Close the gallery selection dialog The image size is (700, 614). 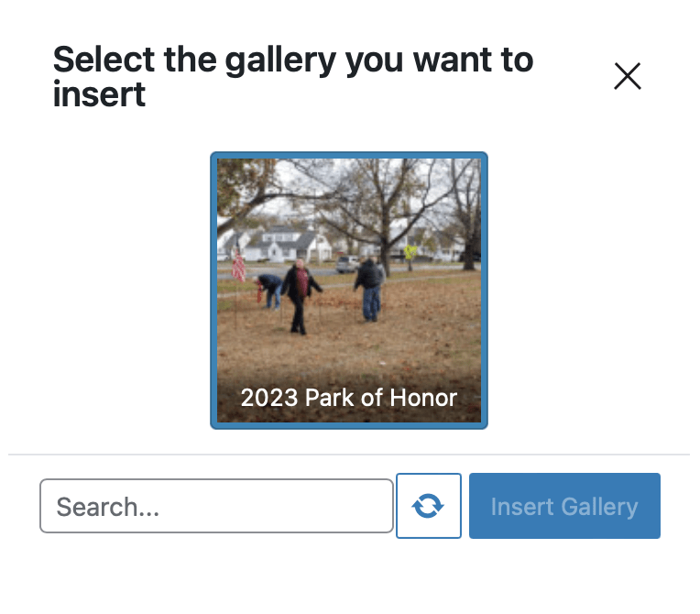click(x=628, y=77)
